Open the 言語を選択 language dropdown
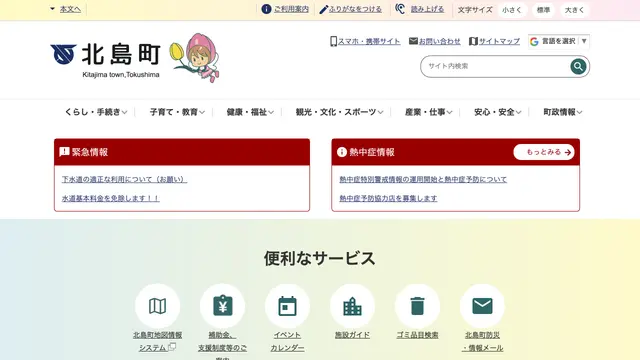The width and height of the screenshot is (640, 360). tap(559, 41)
